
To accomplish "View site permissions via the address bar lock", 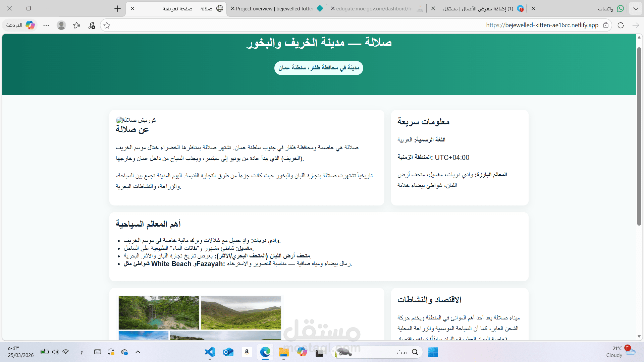I will (606, 25).
